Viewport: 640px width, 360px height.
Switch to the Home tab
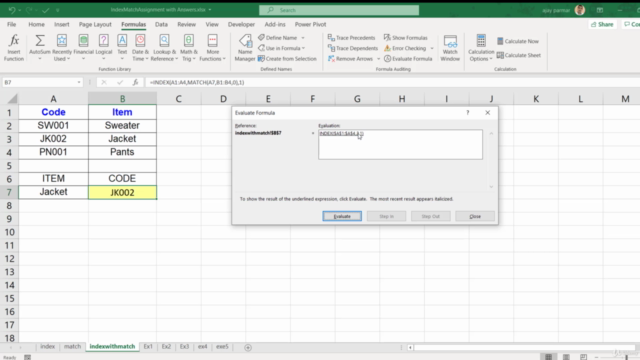click(36, 24)
